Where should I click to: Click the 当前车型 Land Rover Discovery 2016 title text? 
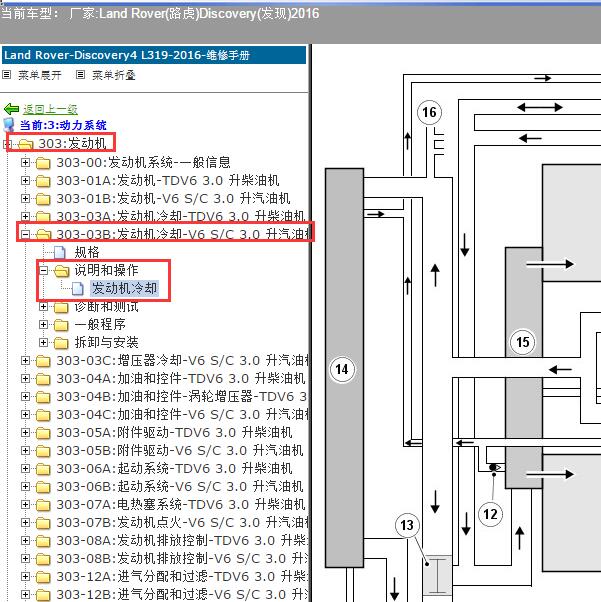161,14
